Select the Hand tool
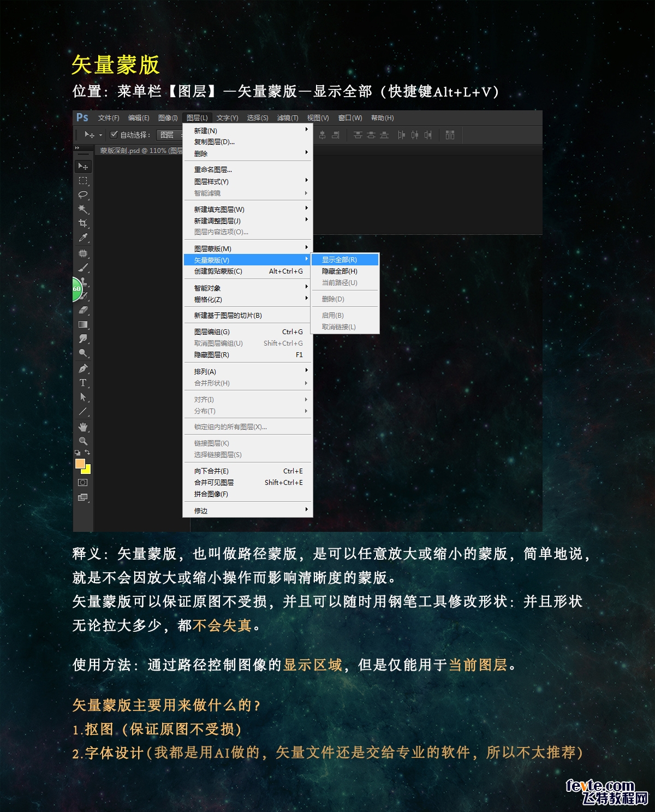The height and width of the screenshot is (812, 655). point(83,427)
